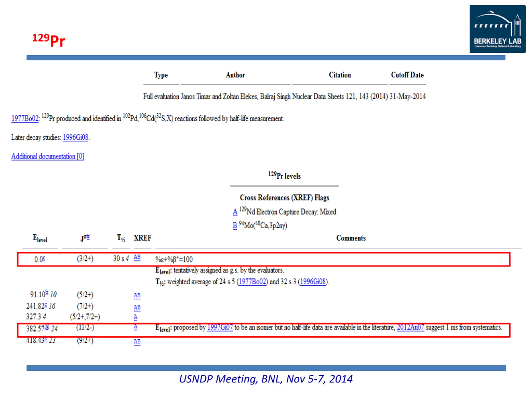The width and height of the screenshot is (532, 399).
Task: Click the AB XREF link for level 241.82
Action: [x=137, y=307]
